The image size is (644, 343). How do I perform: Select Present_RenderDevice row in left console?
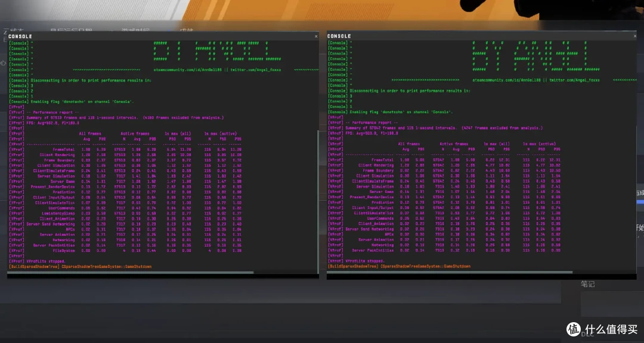coord(125,186)
